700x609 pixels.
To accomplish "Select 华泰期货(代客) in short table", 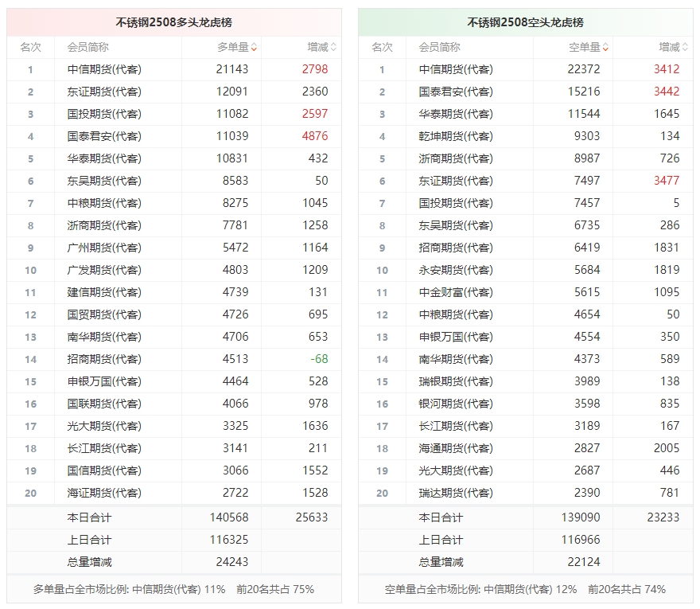I will click(456, 114).
